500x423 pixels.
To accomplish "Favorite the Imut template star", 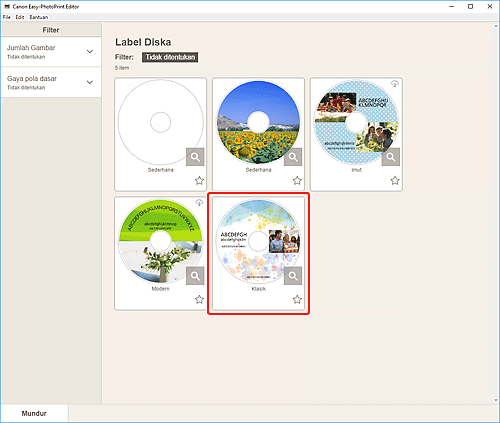I will pos(395,181).
